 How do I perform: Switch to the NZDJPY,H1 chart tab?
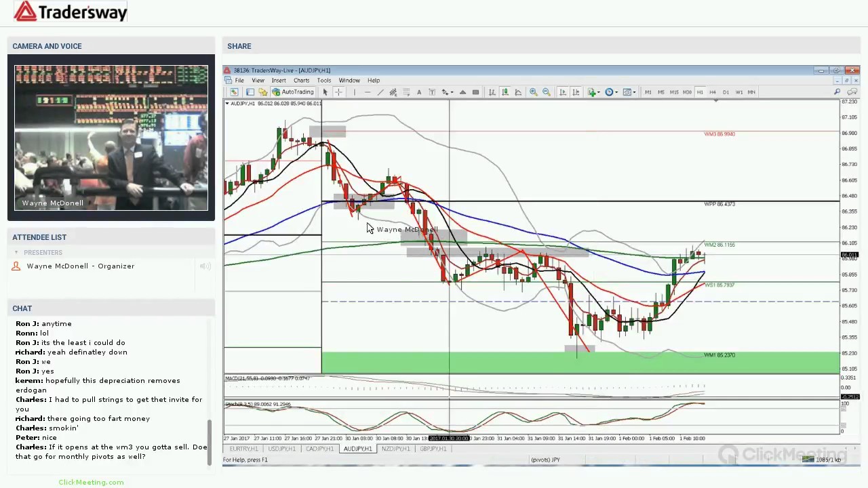[395, 449]
